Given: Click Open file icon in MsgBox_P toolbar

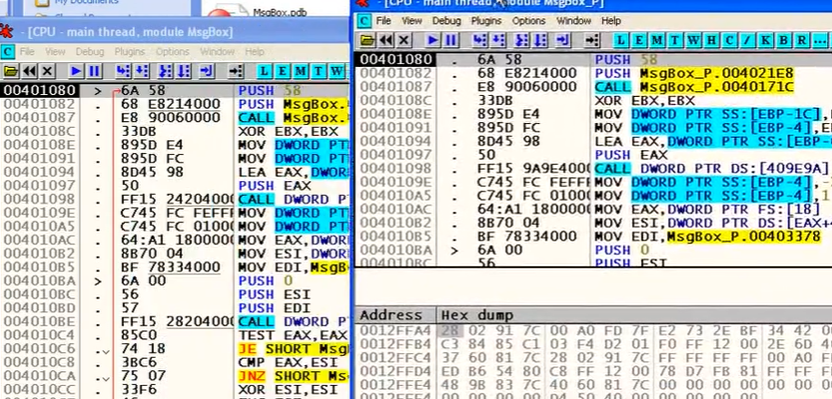Looking at the screenshot, I should pyautogui.click(x=367, y=40).
